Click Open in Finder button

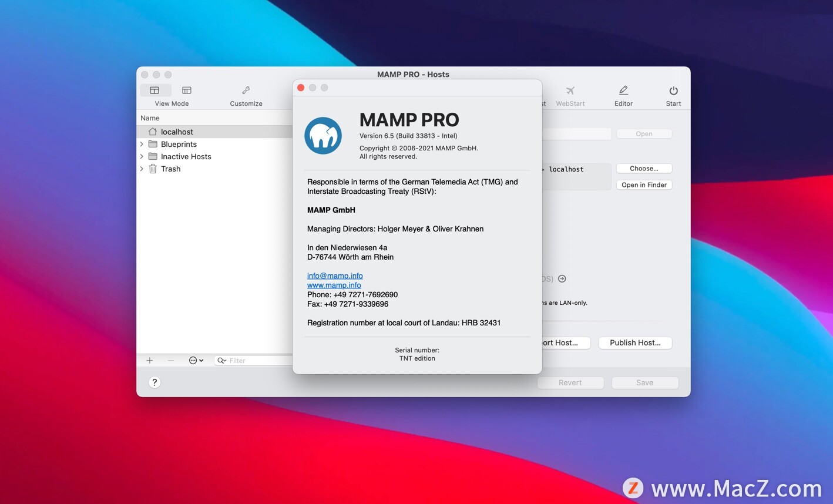[x=644, y=185]
